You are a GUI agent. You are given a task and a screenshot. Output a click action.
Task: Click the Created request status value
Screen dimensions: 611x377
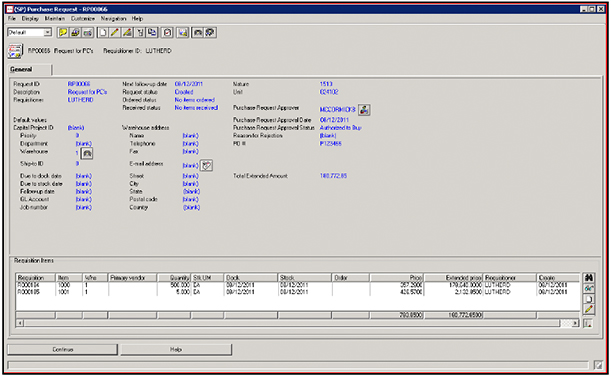184,92
